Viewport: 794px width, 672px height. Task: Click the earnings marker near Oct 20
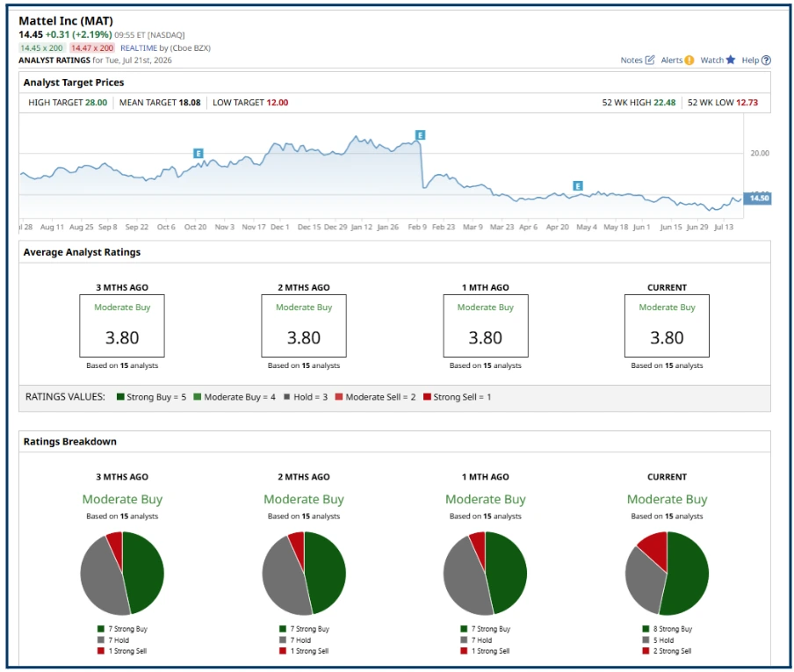[x=198, y=153]
